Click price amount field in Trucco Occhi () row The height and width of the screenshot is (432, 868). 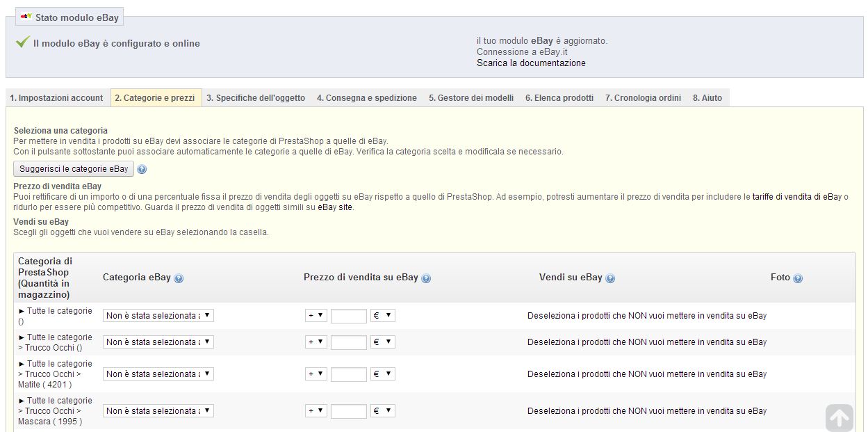pos(349,343)
